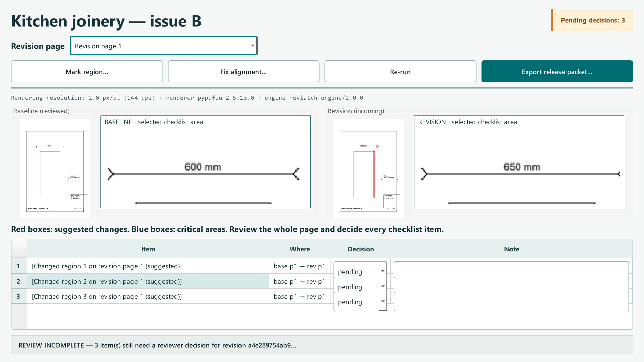Viewport: 644px width, 362px height.
Task: Focus the note field for Changed region 2
Action: coord(511,285)
